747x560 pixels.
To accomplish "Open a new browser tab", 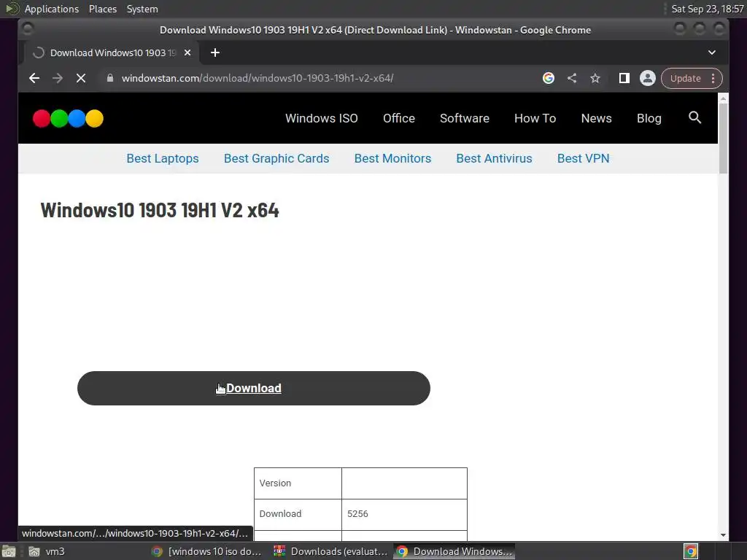I will 215,52.
